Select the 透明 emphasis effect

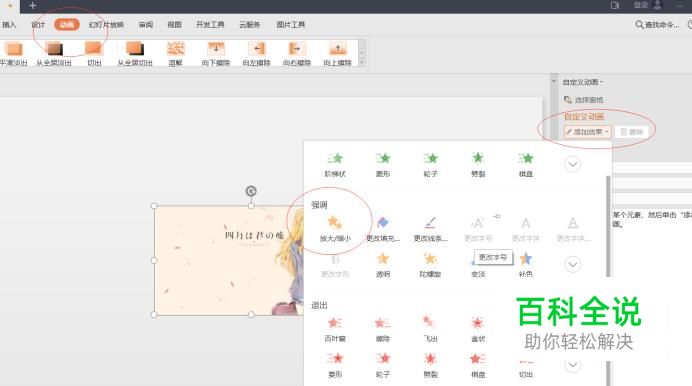383,265
